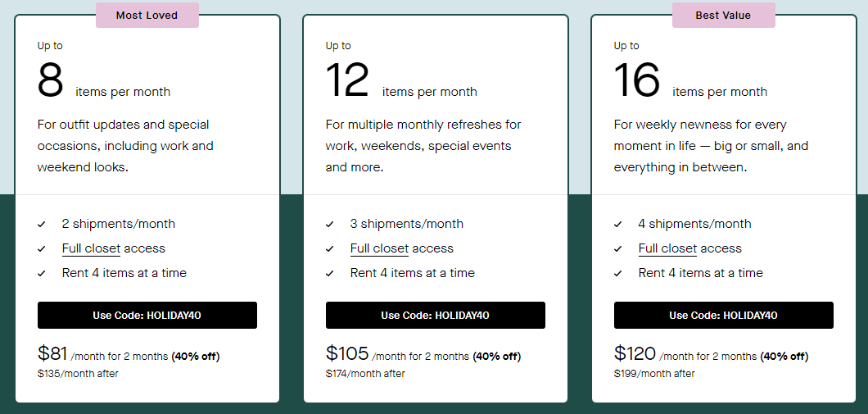This screenshot has height=414, width=868.
Task: Click the Best Value badge
Action: (724, 15)
